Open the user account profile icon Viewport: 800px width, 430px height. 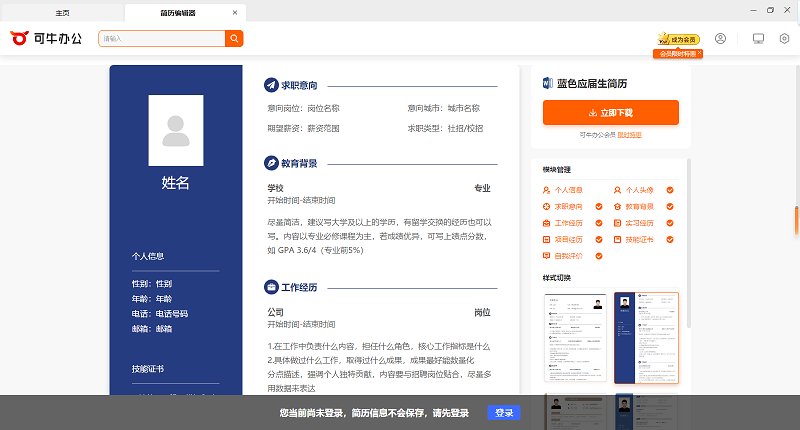click(720, 39)
